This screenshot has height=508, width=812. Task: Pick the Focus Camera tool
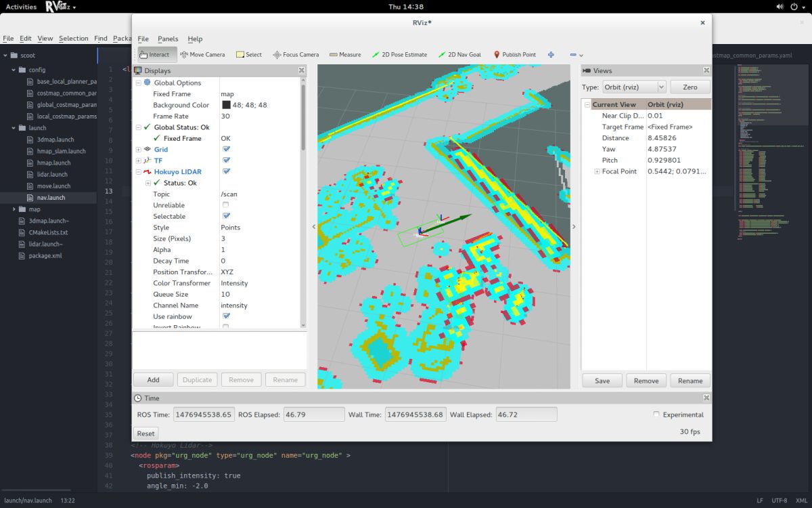pos(296,54)
